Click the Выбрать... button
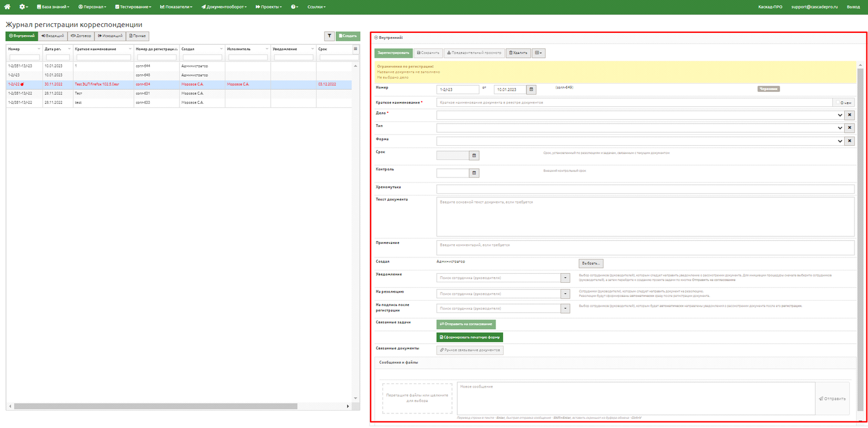This screenshot has width=868, height=428. point(591,263)
